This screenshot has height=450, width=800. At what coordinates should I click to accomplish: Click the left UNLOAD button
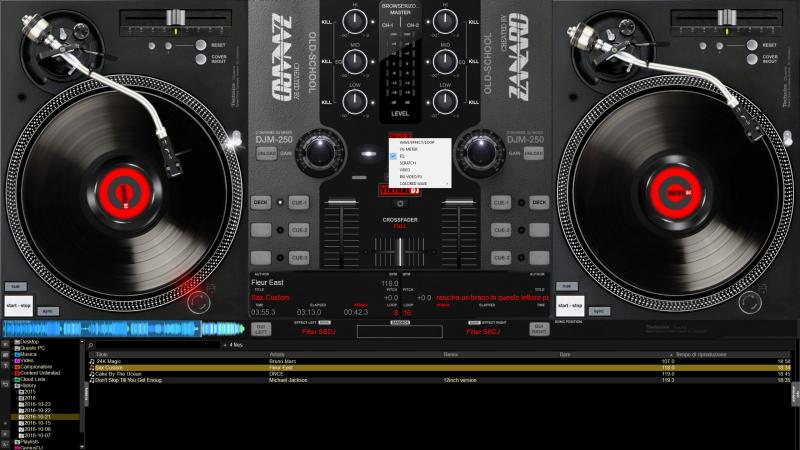[266, 153]
